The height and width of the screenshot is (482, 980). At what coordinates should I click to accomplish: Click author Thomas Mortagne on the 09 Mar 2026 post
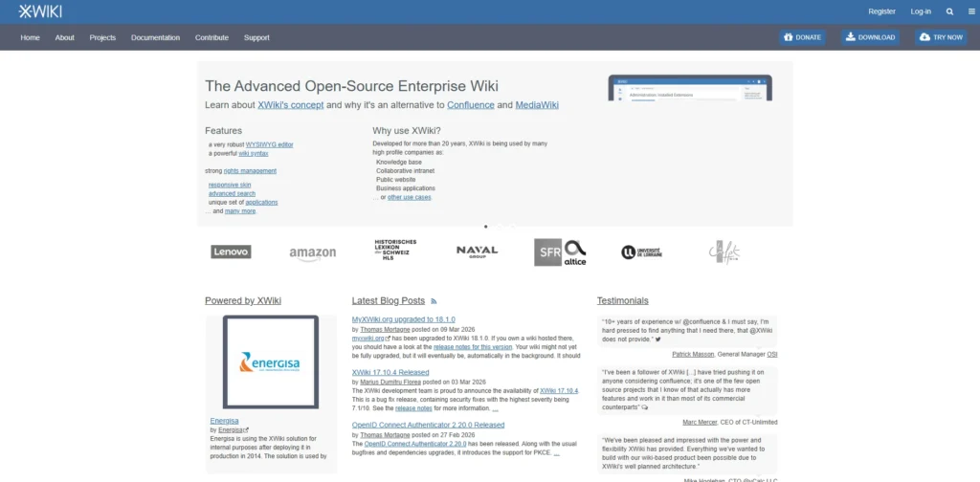pyautogui.click(x=385, y=330)
